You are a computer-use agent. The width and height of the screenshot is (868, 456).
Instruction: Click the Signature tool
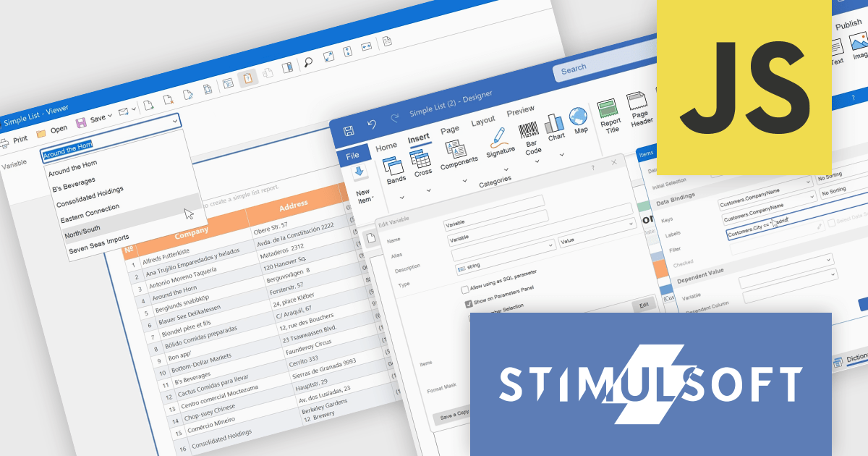tap(499, 138)
